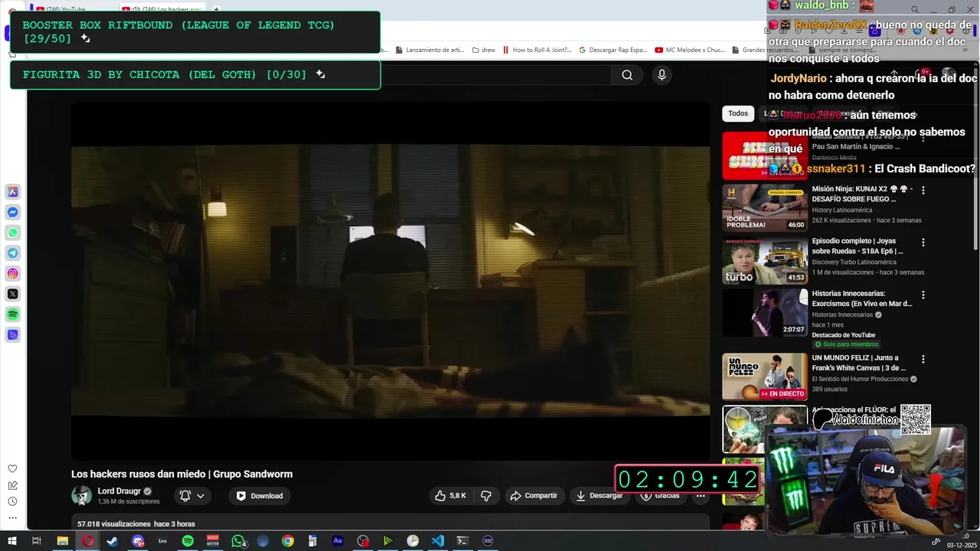Open the Player icon in Opera sidebar
The width and height of the screenshot is (980, 551).
(13, 334)
